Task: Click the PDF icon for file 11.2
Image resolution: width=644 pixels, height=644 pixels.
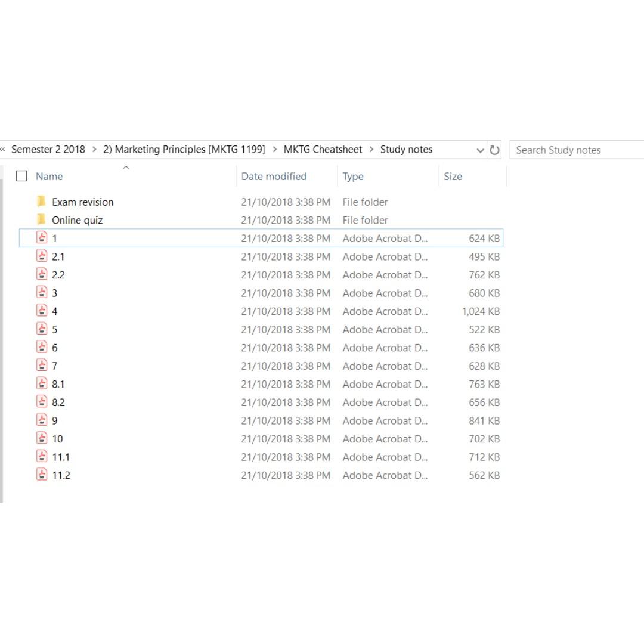Action: [42, 475]
